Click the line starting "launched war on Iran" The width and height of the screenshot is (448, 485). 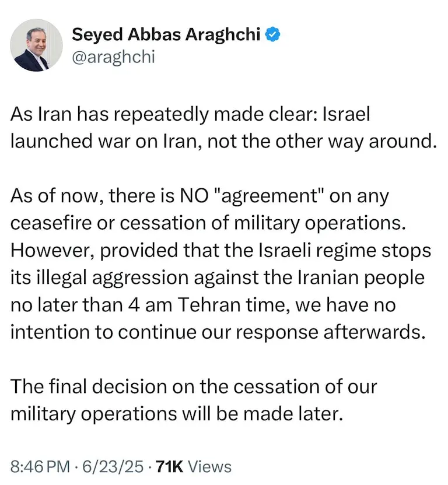(223, 141)
